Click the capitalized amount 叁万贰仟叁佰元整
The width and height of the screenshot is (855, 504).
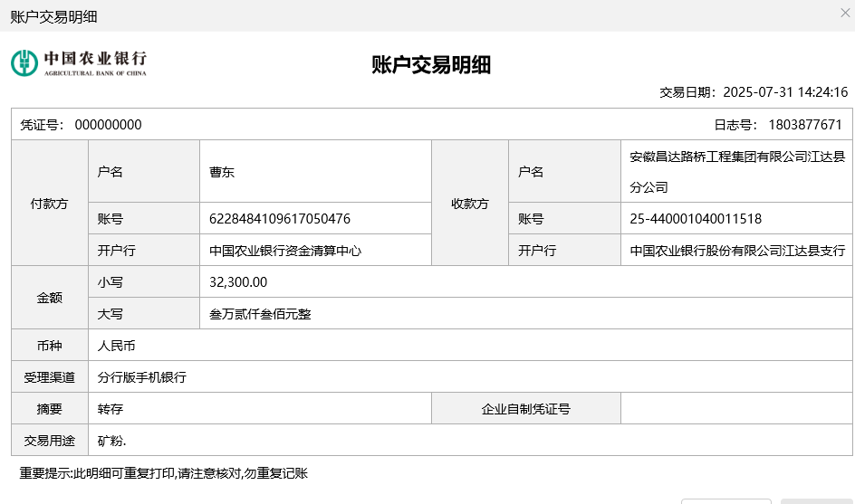tap(260, 314)
